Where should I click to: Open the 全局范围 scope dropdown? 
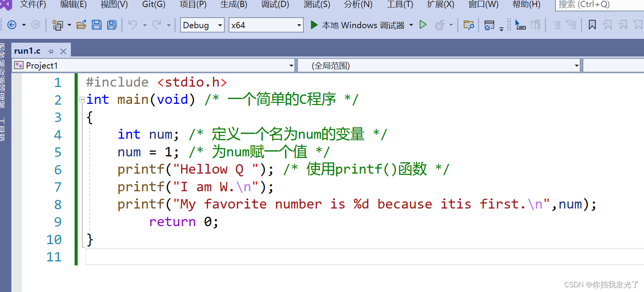[576, 65]
